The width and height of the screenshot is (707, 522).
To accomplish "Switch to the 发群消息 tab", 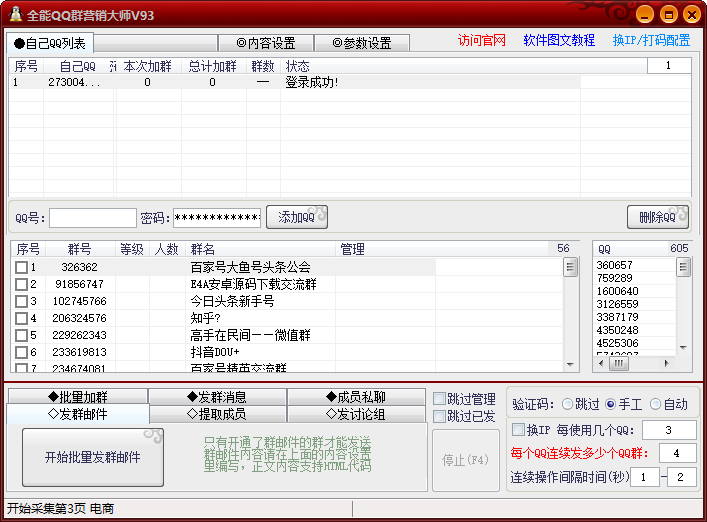I will click(x=217, y=397).
